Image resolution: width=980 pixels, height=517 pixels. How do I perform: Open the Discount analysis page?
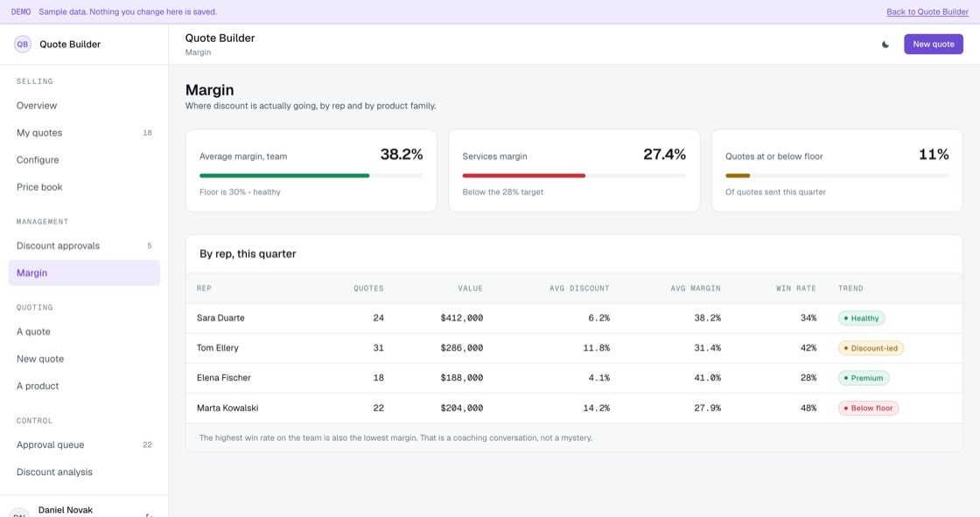point(84,472)
